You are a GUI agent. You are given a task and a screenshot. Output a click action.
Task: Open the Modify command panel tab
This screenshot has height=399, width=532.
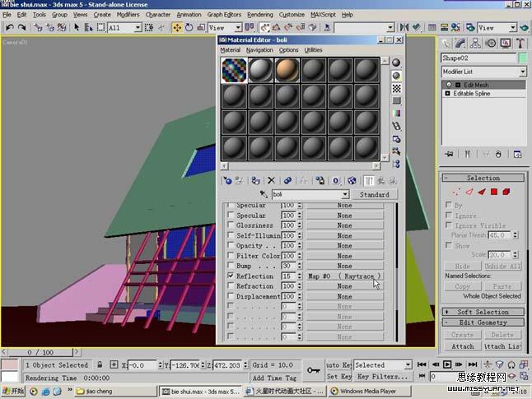(x=460, y=43)
